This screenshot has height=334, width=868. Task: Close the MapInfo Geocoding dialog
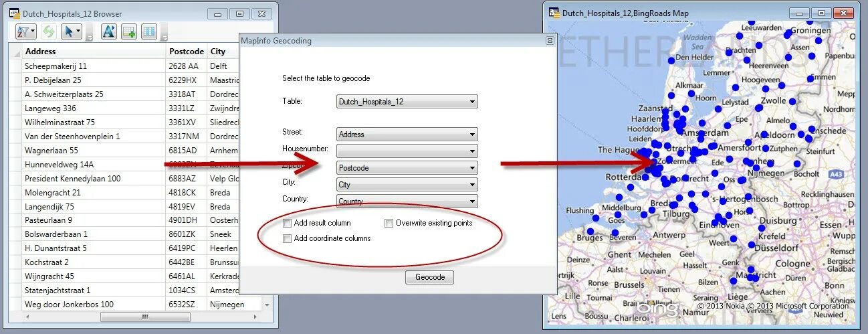pos(550,41)
